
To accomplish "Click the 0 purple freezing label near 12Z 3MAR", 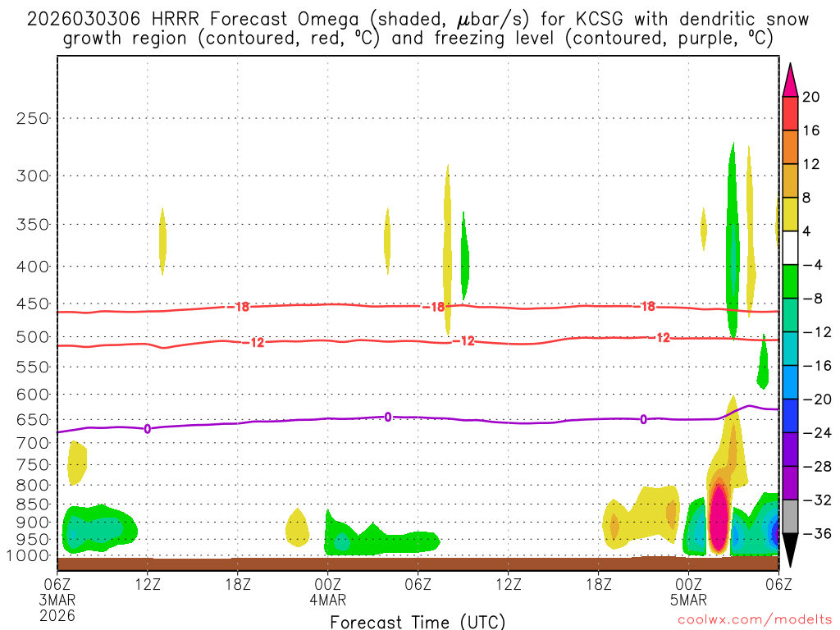I will [x=148, y=428].
